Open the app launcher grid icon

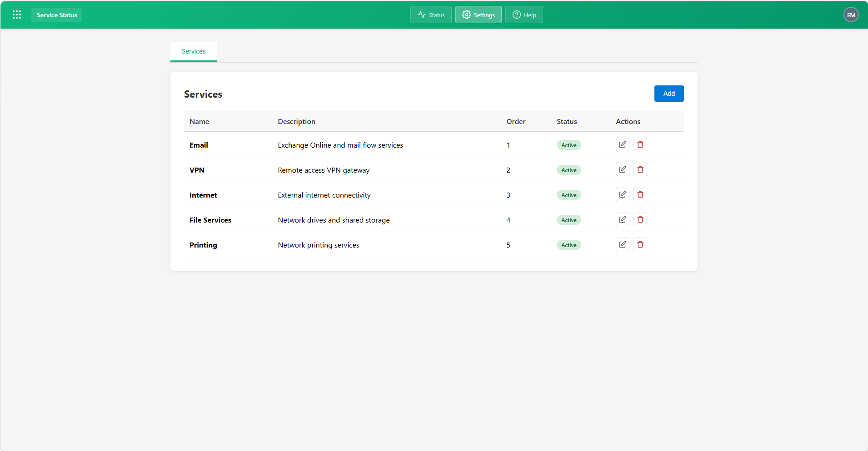[17, 15]
